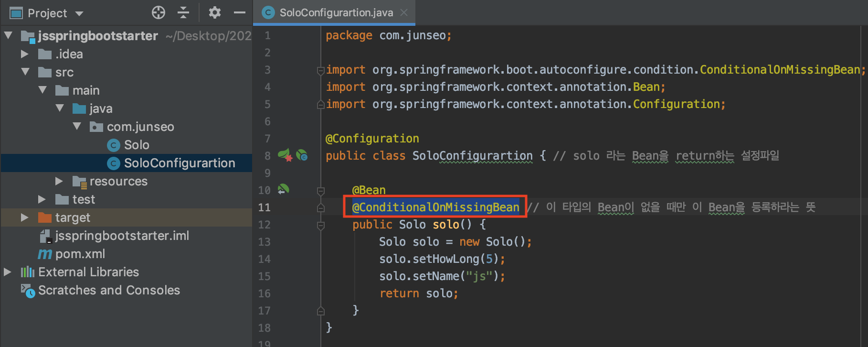The width and height of the screenshot is (868, 347).
Task: Hide the Project panel with minus icon
Action: (240, 13)
